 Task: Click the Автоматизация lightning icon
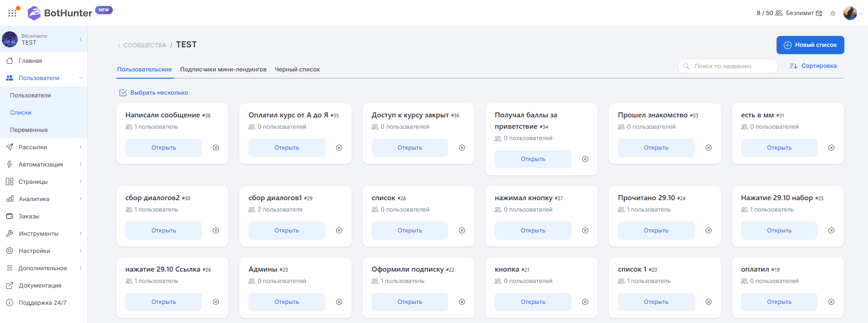coord(10,164)
